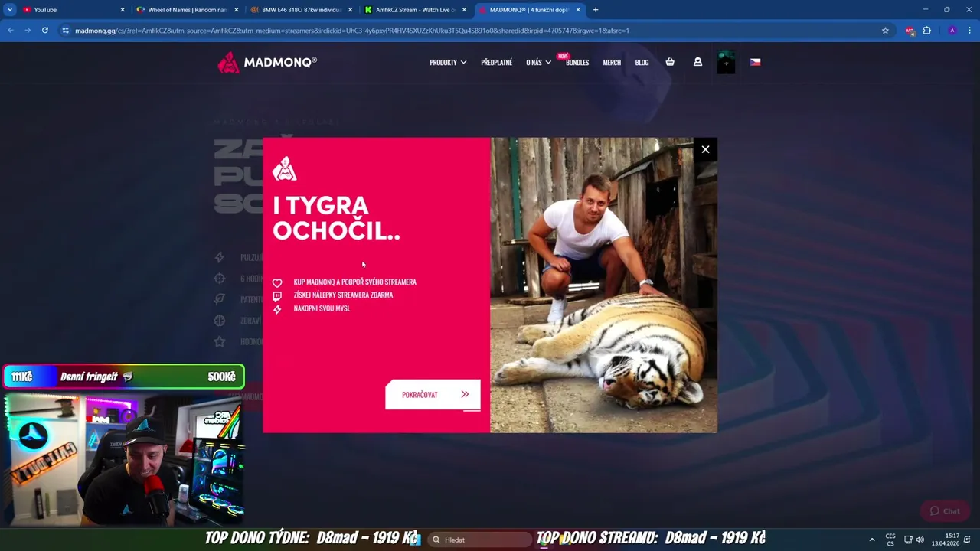Close the AmfikCZ Stream tab
This screenshot has width=980, height=551.
pyautogui.click(x=464, y=10)
